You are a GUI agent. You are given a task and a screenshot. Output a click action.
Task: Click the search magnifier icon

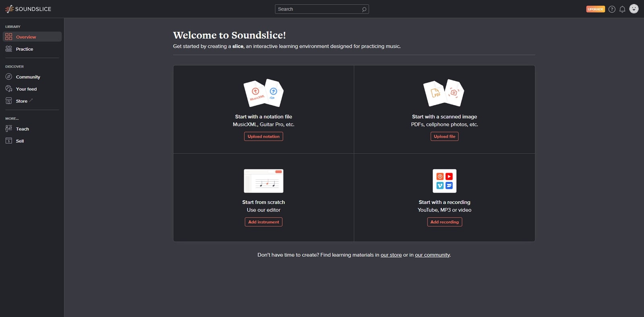[x=364, y=9]
